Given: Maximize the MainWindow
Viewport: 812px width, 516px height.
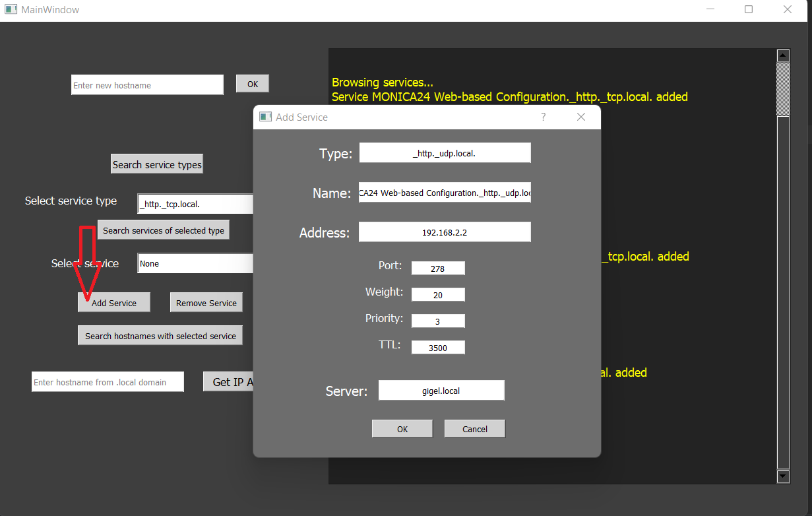Looking at the screenshot, I should pyautogui.click(x=749, y=10).
